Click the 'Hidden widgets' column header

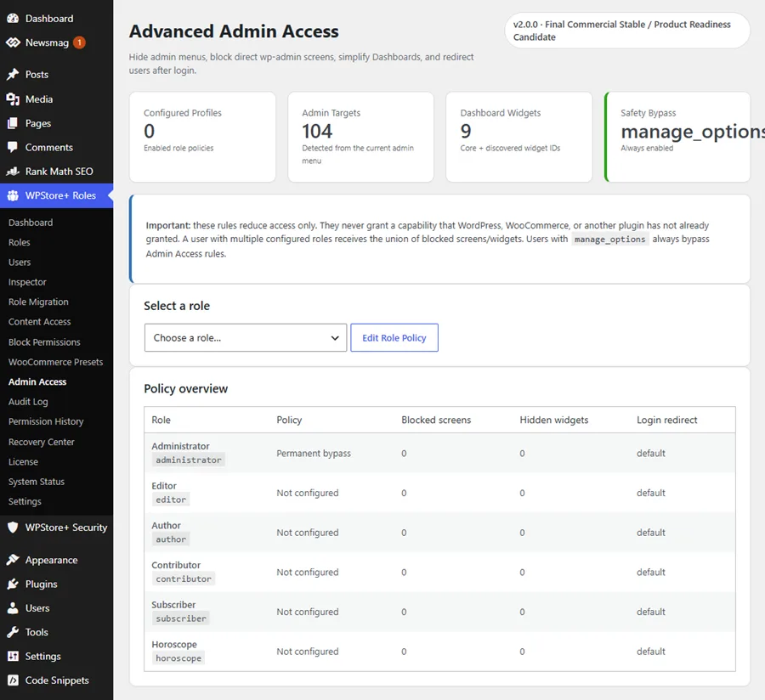point(553,420)
